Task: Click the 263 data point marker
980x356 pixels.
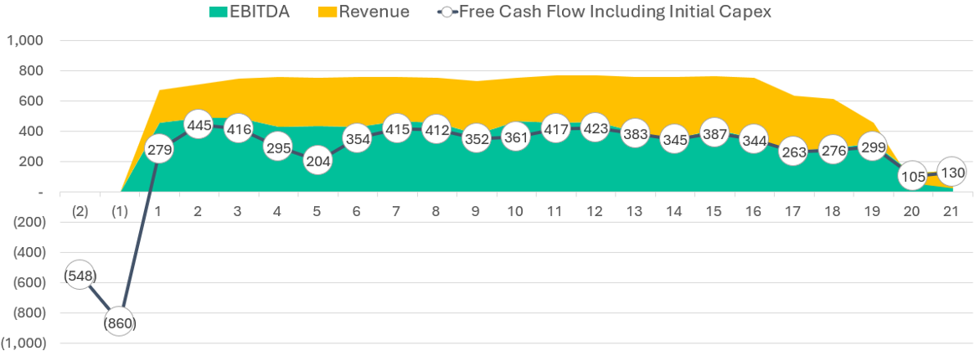Action: coord(792,153)
